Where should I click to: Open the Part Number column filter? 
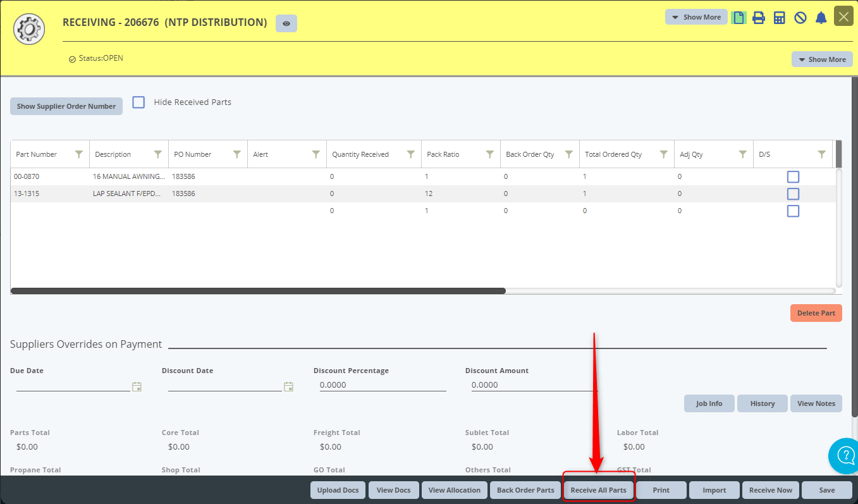click(x=79, y=154)
